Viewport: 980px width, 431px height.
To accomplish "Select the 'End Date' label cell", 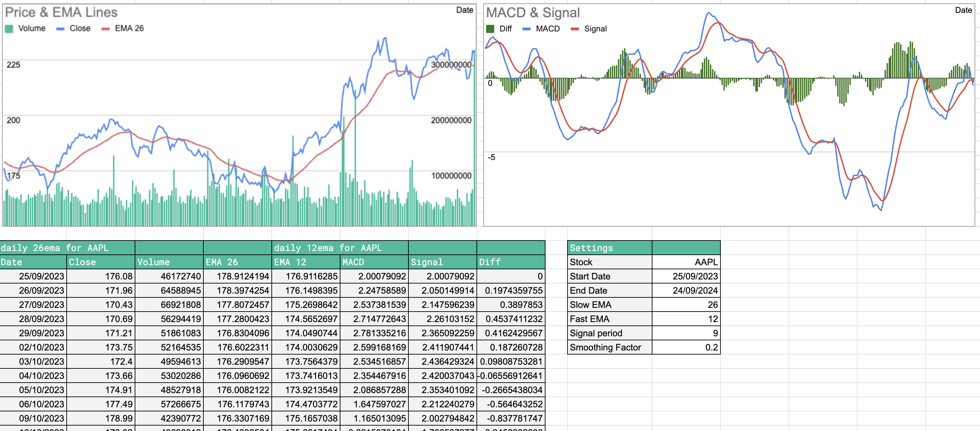I will [x=609, y=291].
